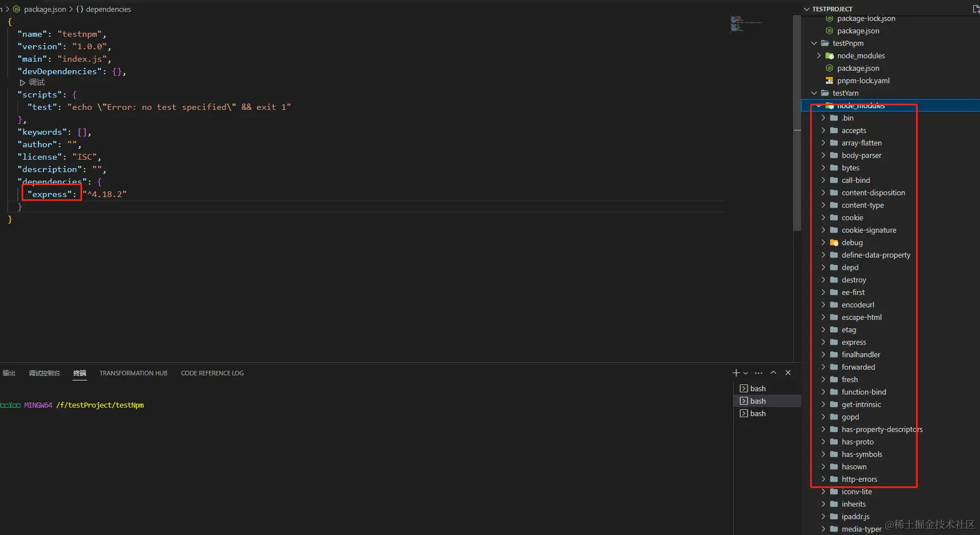Open terminal panel more actions ellipsis
Image resolution: width=980 pixels, height=535 pixels.
759,373
